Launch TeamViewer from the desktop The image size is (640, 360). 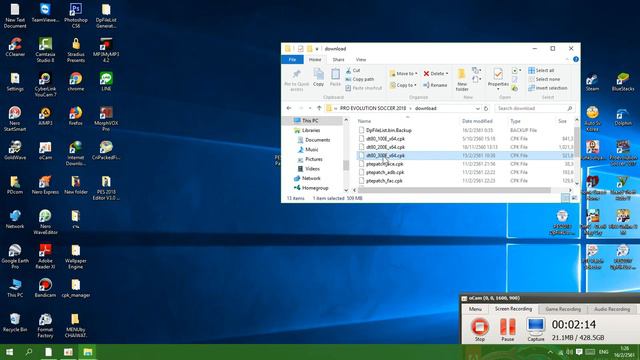(45, 13)
